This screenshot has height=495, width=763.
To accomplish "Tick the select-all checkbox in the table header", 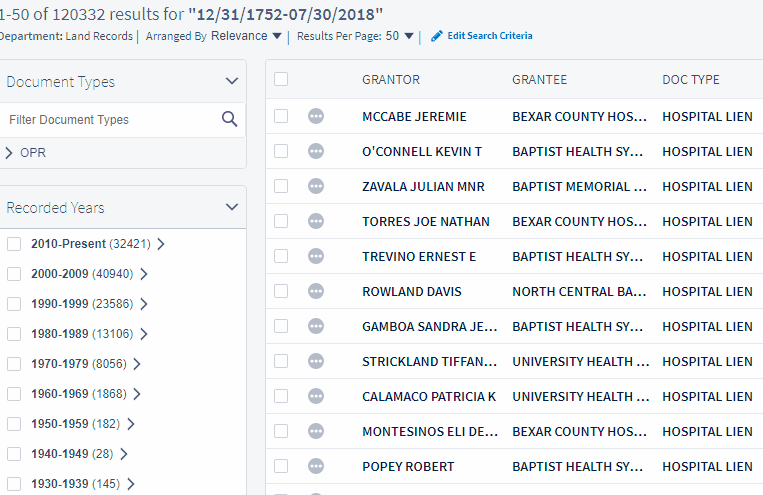I will click(x=281, y=79).
